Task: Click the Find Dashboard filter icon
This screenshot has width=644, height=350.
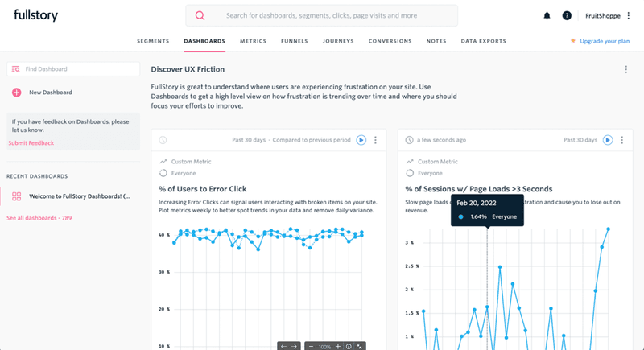Action: pos(15,69)
